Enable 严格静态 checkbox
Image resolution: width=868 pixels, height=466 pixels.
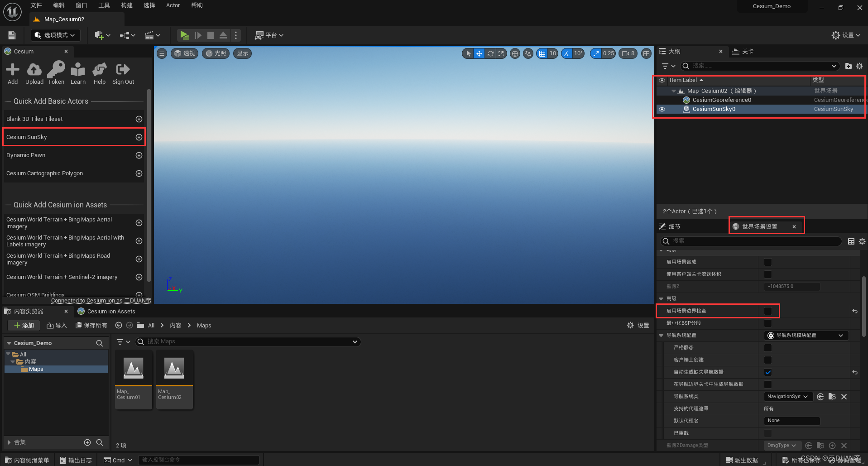768,348
